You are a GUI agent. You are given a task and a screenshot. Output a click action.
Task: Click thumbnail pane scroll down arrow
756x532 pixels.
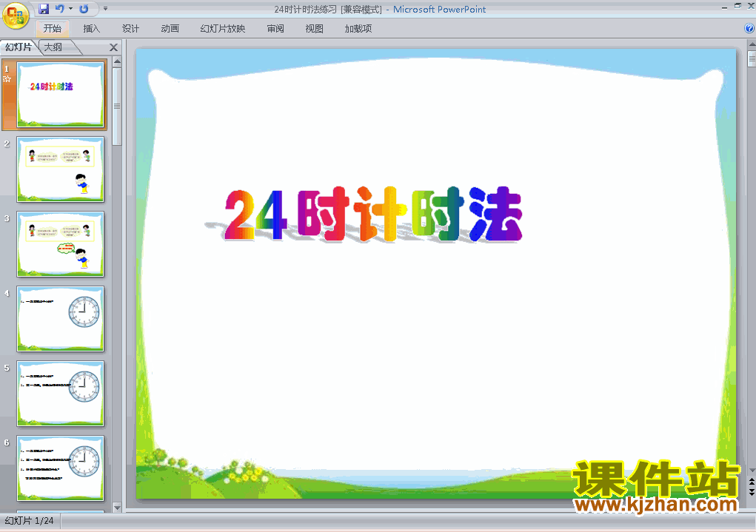pos(117,508)
